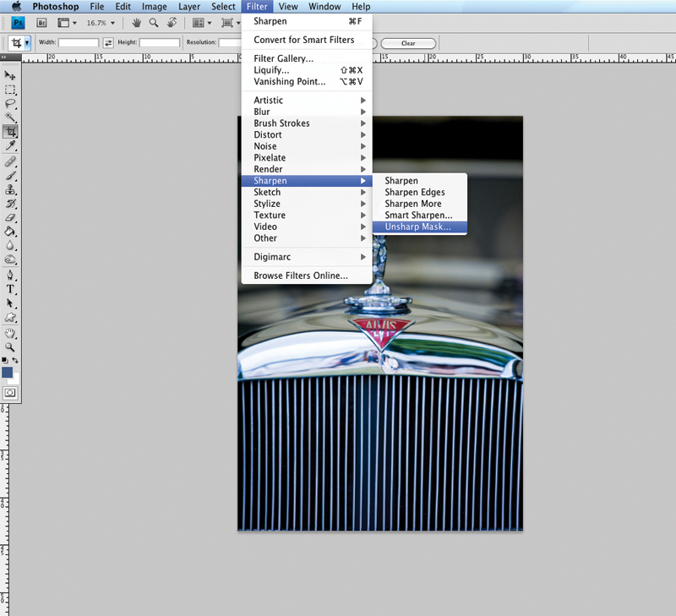Select the Type tool
The width and height of the screenshot is (676, 616).
(x=11, y=289)
